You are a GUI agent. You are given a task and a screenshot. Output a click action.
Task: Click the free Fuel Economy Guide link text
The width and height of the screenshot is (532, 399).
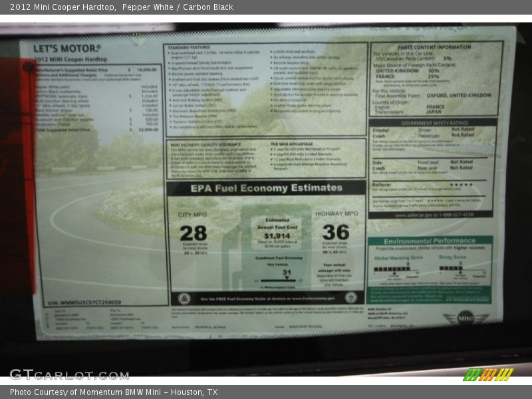pyautogui.click(x=267, y=299)
